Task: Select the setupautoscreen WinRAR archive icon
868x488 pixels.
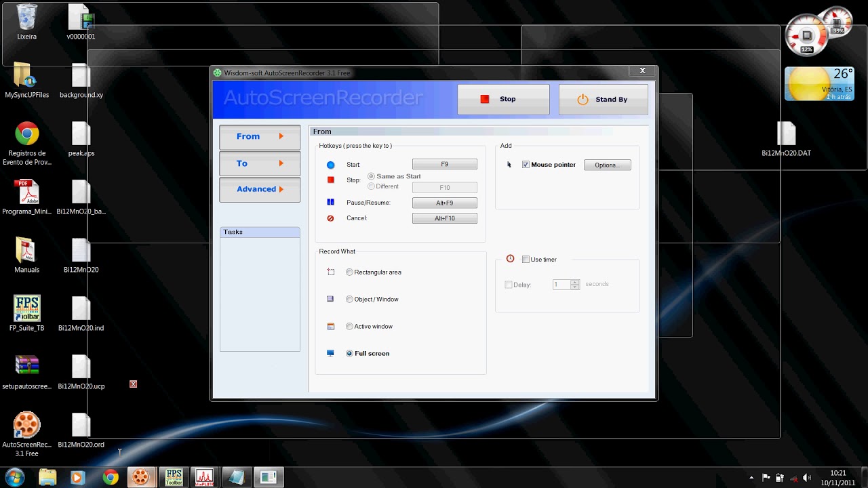Action: coord(26,372)
